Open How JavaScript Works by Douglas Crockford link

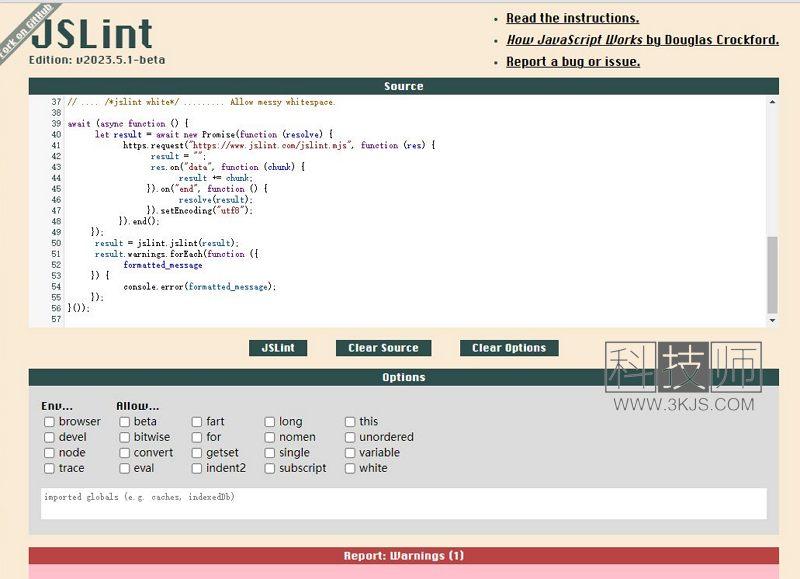point(642,40)
